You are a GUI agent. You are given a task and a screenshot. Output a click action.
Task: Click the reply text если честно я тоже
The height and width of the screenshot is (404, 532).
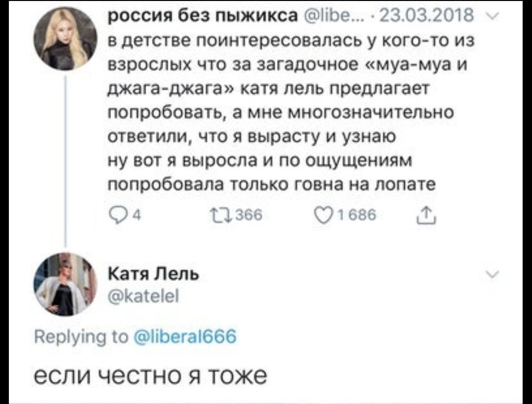150,375
